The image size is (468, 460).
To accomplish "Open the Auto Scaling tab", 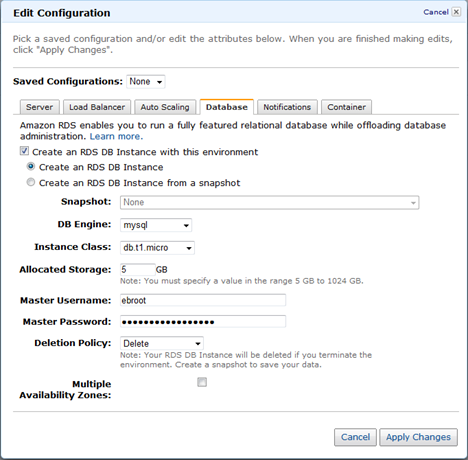I will (165, 107).
